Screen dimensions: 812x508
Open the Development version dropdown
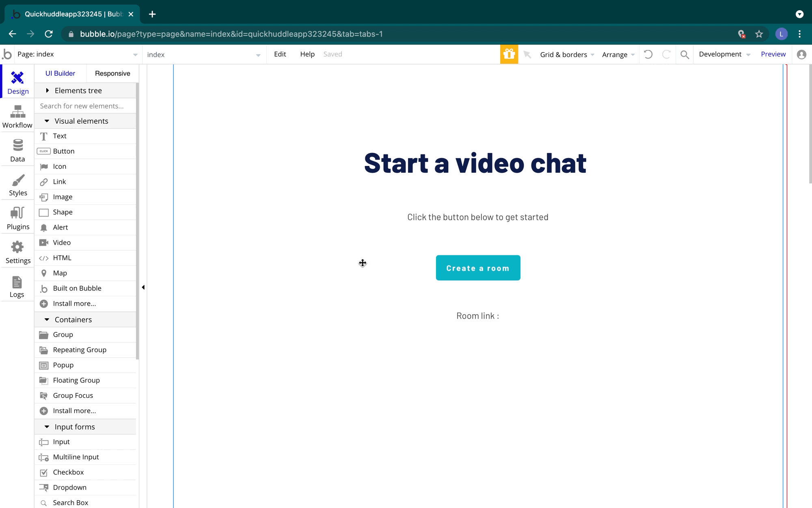click(725, 54)
